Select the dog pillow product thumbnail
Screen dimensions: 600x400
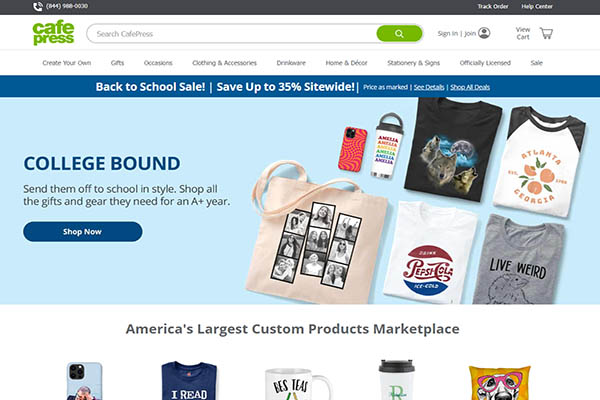click(499, 383)
